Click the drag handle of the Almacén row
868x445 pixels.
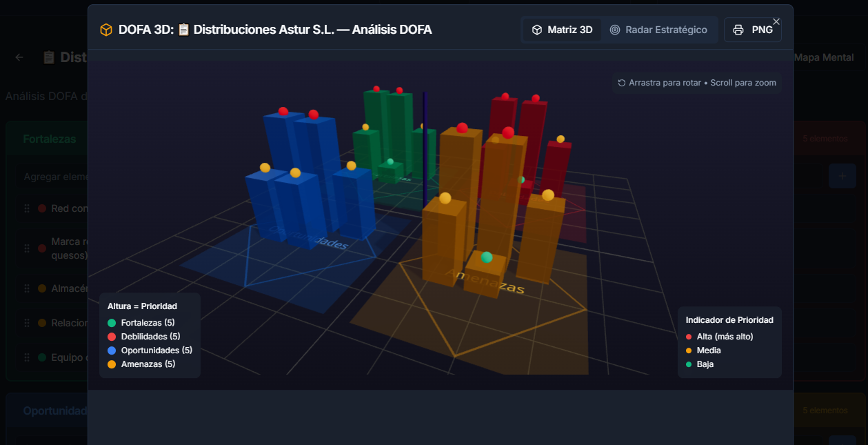click(x=27, y=288)
